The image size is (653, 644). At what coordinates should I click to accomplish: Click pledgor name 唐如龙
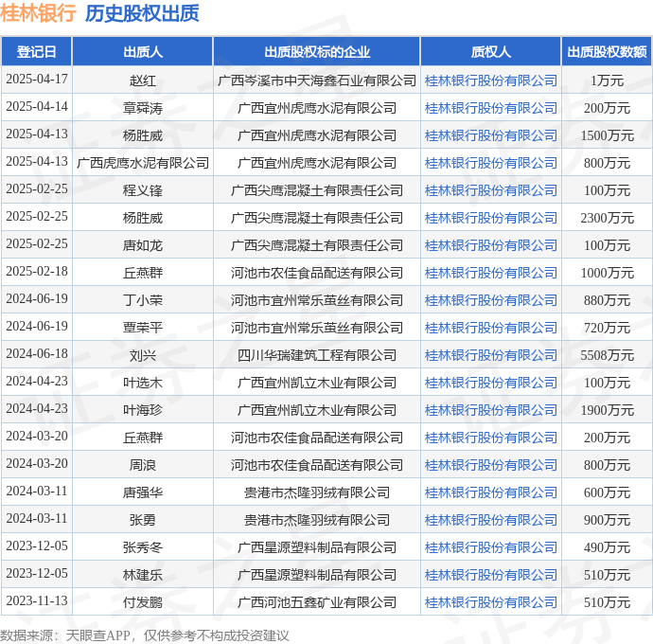[x=142, y=245]
